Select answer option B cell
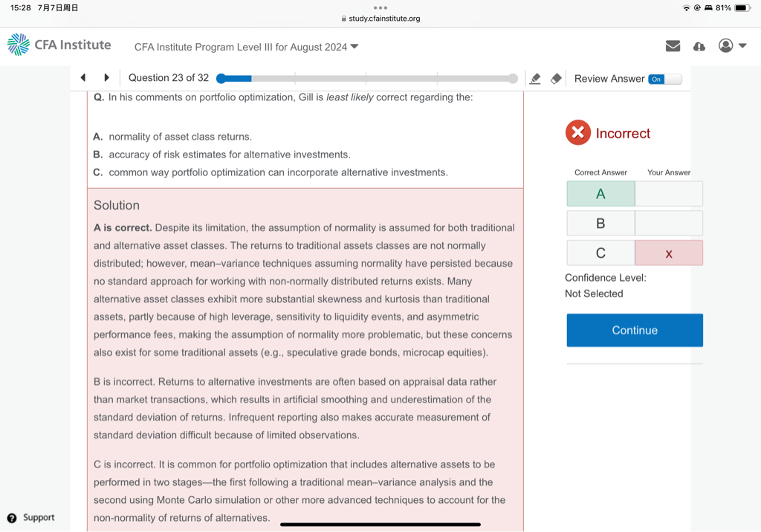The width and height of the screenshot is (761, 532). (600, 224)
